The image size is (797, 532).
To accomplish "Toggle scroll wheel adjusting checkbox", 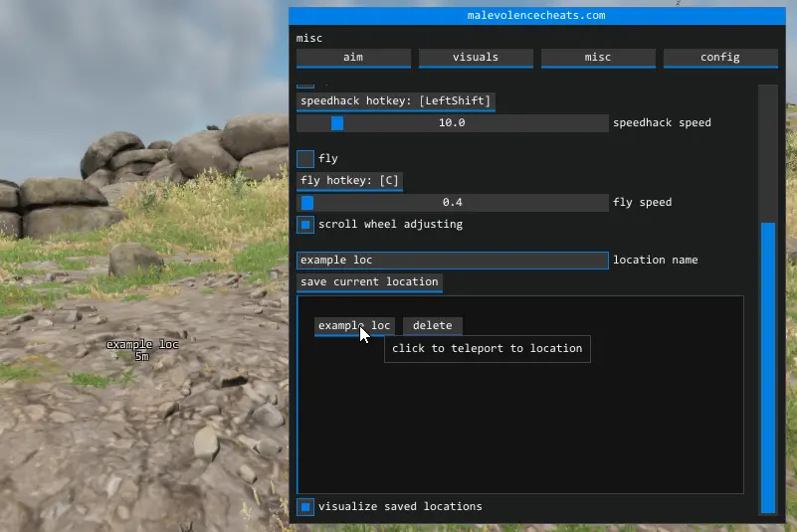I will [305, 225].
